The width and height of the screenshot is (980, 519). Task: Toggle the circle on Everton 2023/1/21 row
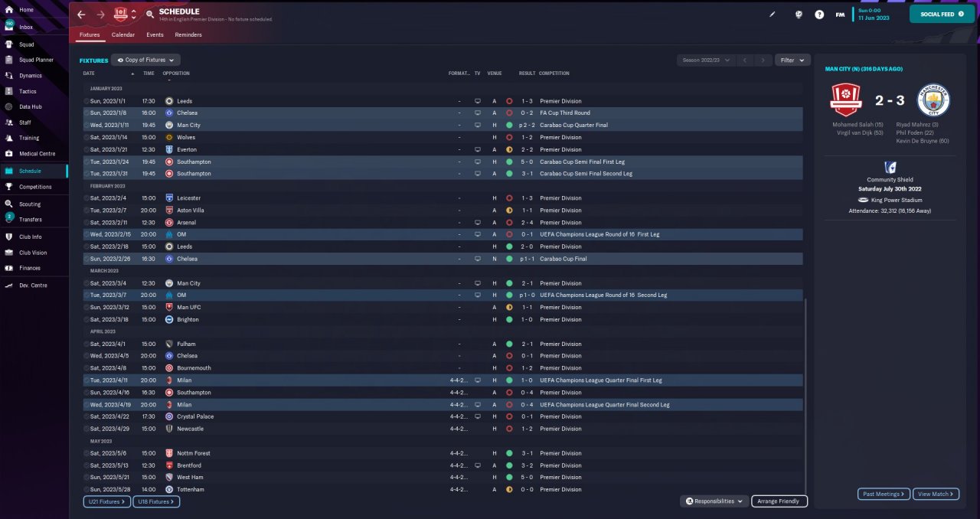(87, 149)
